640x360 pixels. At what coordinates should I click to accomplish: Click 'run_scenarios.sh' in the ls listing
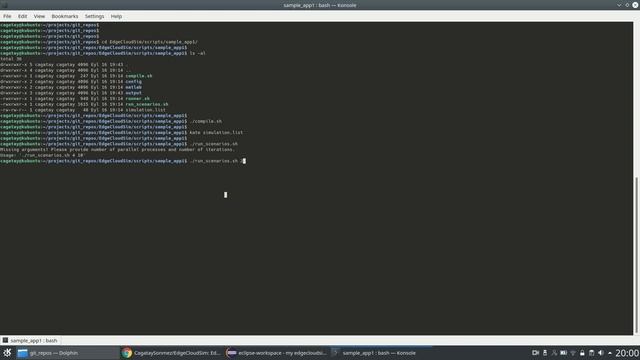[147, 104]
